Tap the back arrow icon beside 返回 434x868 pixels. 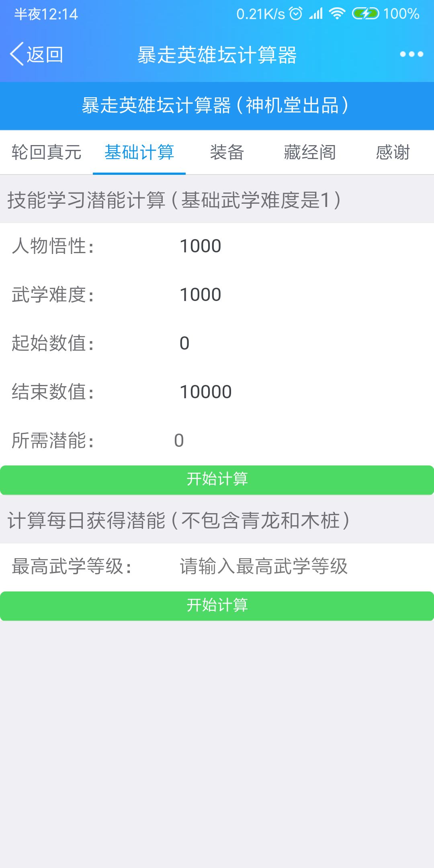[x=17, y=54]
